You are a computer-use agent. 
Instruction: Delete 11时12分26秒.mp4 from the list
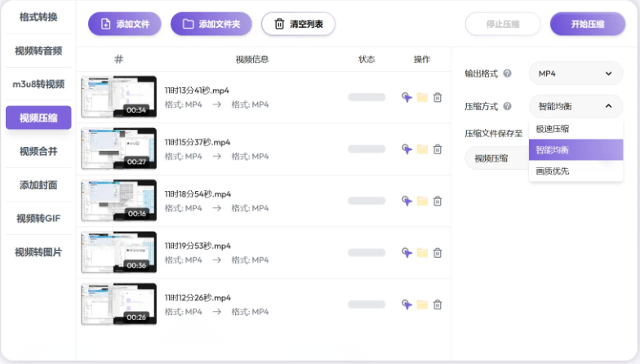coord(438,304)
